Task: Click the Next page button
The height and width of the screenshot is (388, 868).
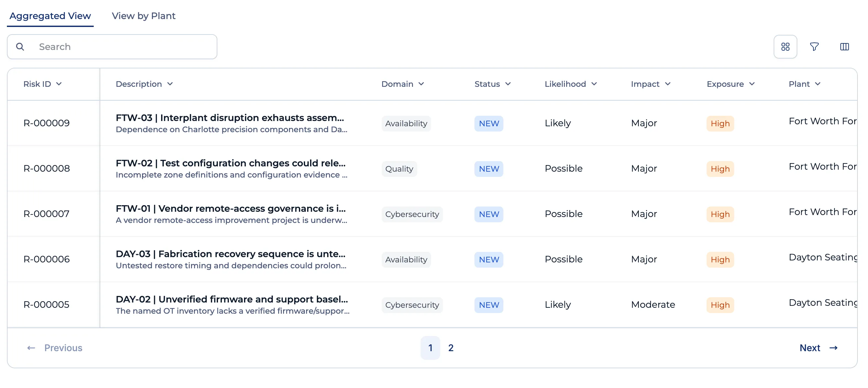Action: tap(819, 348)
